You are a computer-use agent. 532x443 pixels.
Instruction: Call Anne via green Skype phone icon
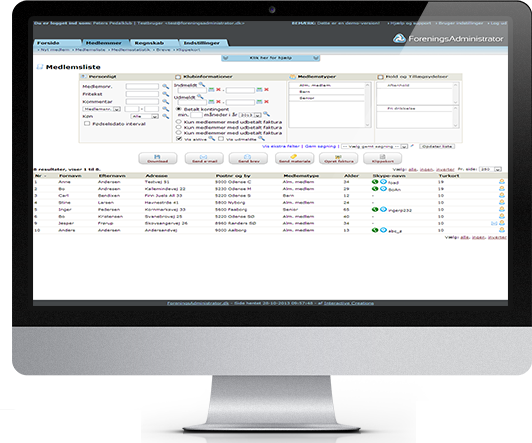coord(375,182)
